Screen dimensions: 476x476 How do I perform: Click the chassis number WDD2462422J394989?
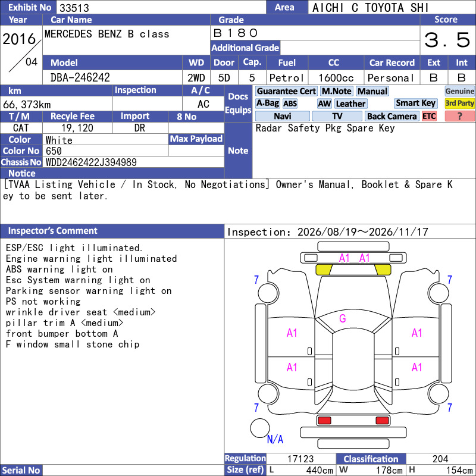(91, 162)
